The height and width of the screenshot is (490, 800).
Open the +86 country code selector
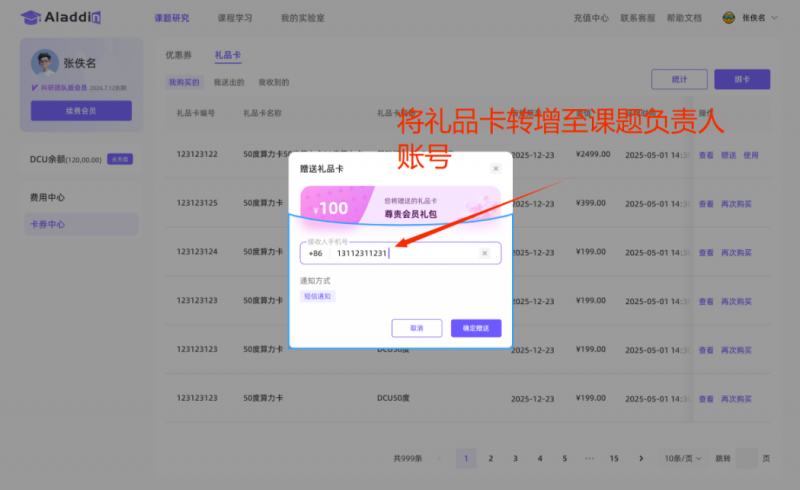[315, 253]
